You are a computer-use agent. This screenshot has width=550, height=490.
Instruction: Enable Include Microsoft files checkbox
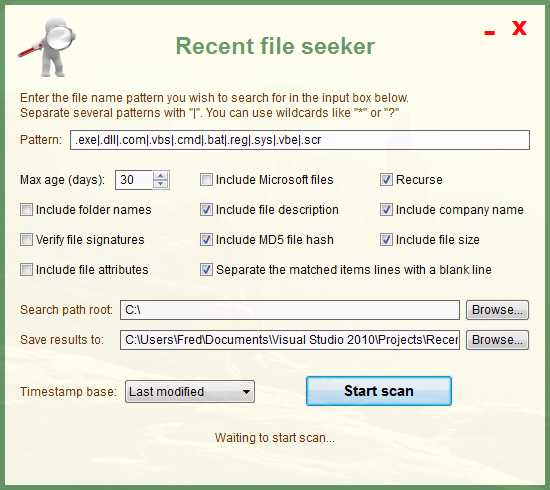coord(206,180)
